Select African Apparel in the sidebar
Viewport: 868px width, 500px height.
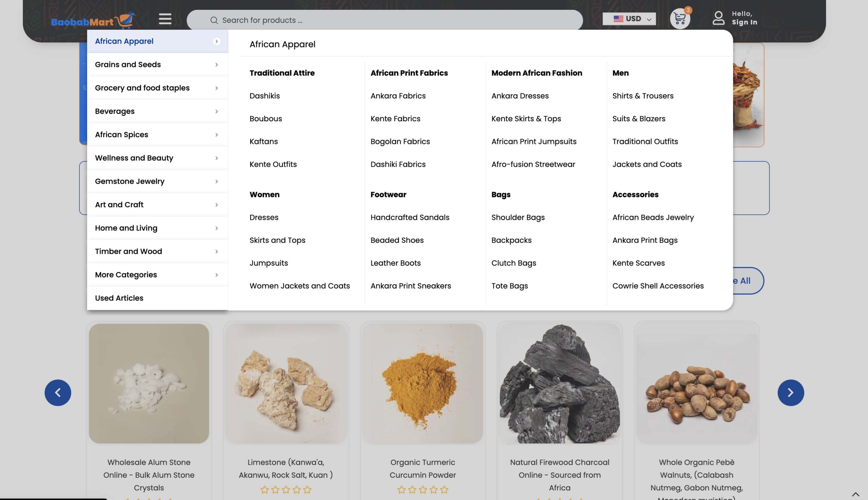[x=124, y=41]
